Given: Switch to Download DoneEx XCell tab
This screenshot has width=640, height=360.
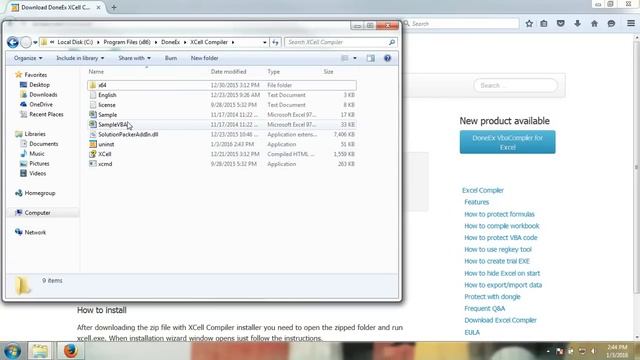Looking at the screenshot, I should pyautogui.click(x=56, y=7).
